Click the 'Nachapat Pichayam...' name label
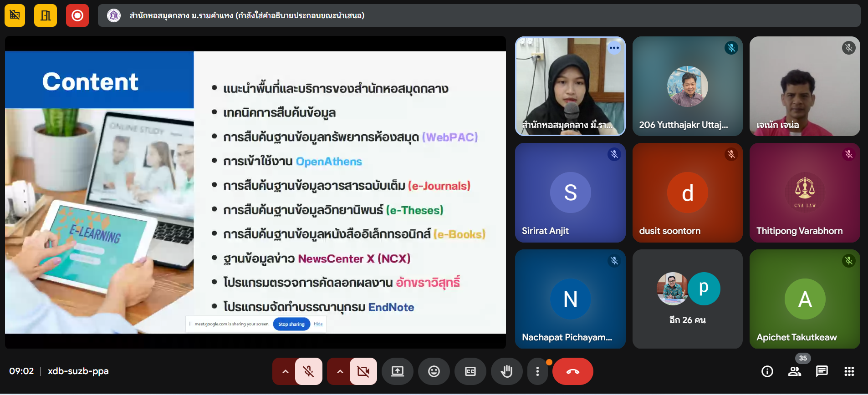868x395 pixels. click(567, 337)
